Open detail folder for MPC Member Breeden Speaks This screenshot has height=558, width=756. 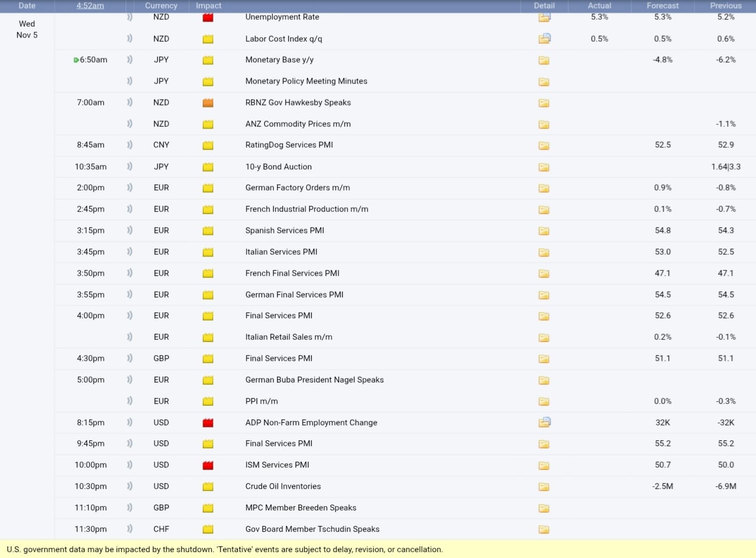coord(544,508)
